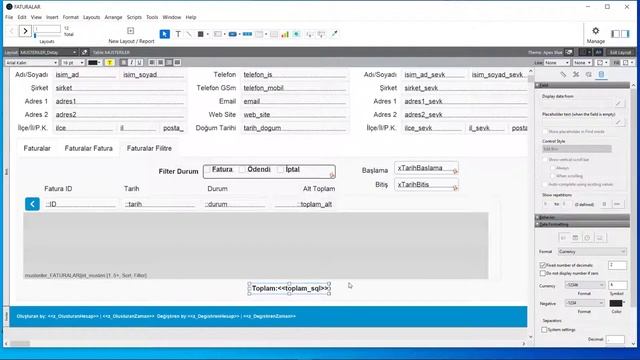Select the Chart tool
This screenshot has height=360, width=640.
(285, 34)
